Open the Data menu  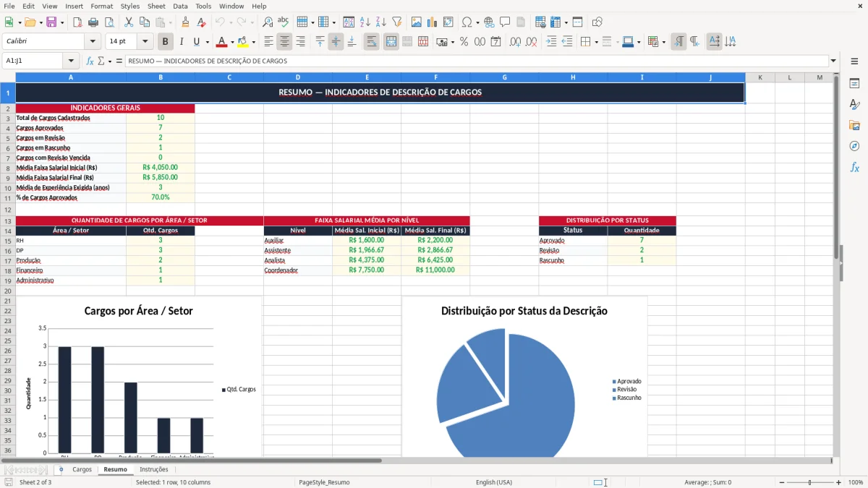(x=180, y=6)
